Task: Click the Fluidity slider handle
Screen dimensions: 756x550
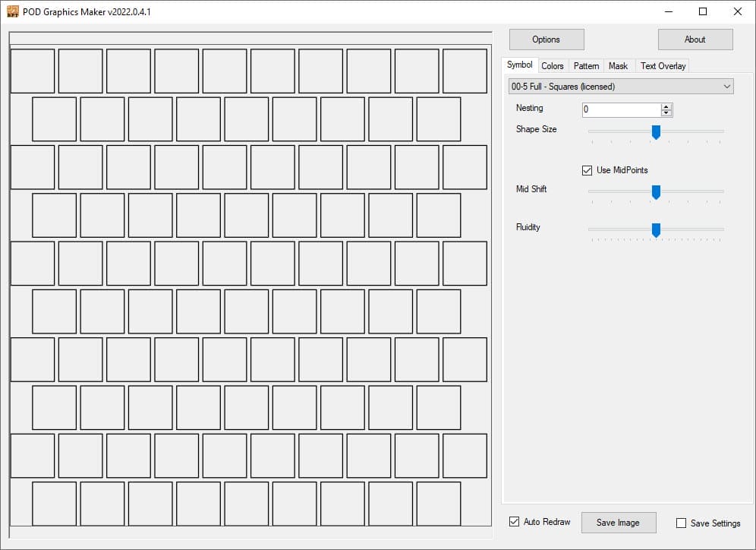Action: 656,229
